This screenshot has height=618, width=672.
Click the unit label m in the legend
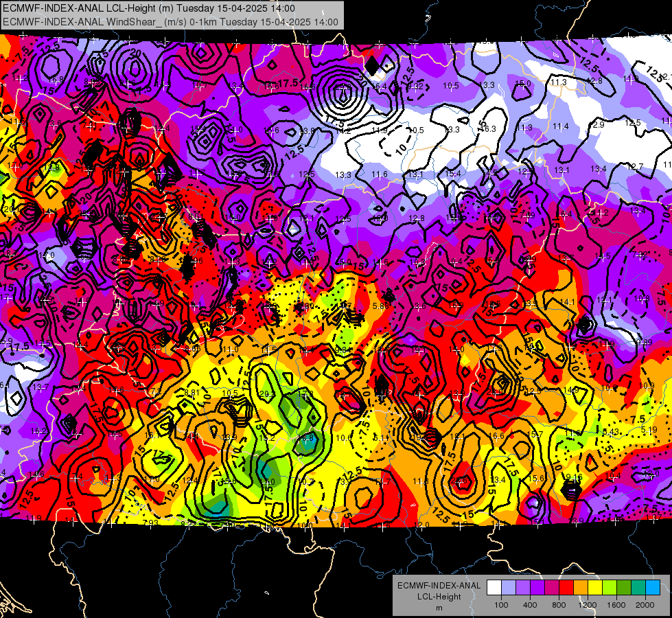click(x=439, y=608)
